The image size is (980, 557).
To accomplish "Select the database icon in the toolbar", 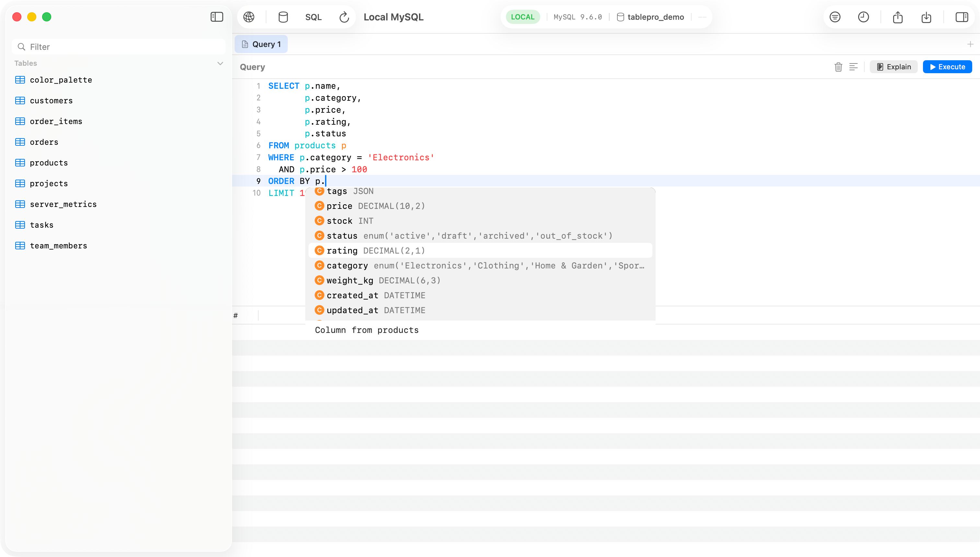I will (283, 17).
